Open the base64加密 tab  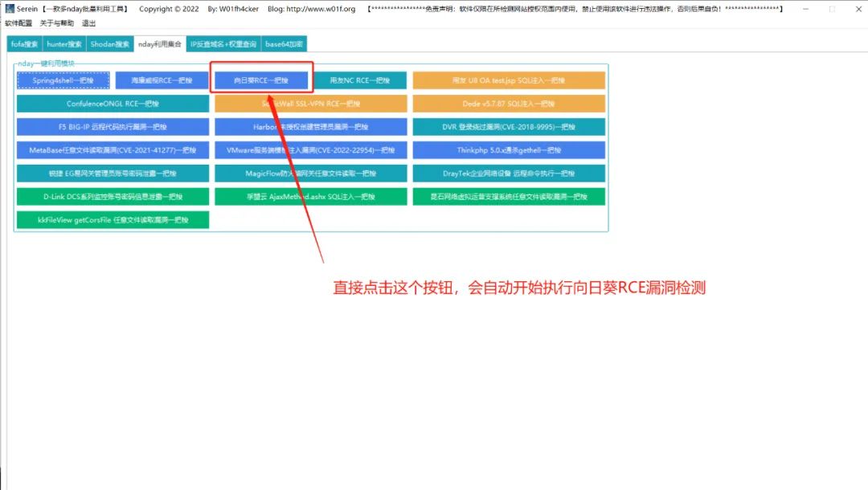[x=284, y=44]
